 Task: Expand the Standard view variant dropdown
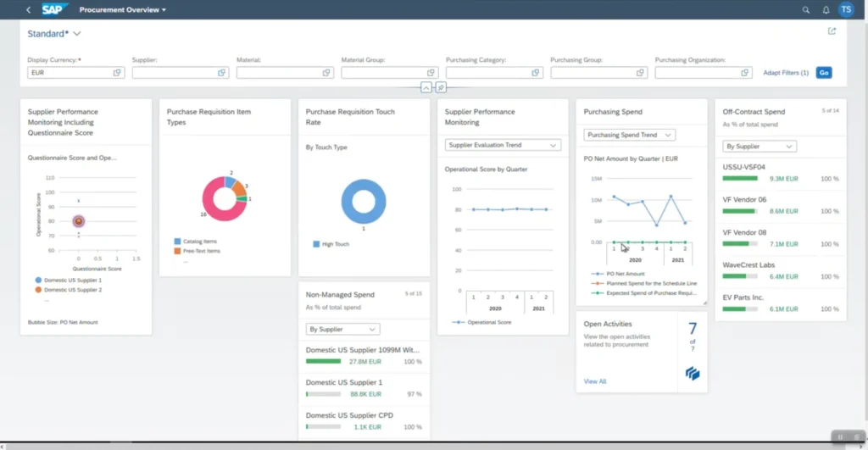(x=77, y=34)
